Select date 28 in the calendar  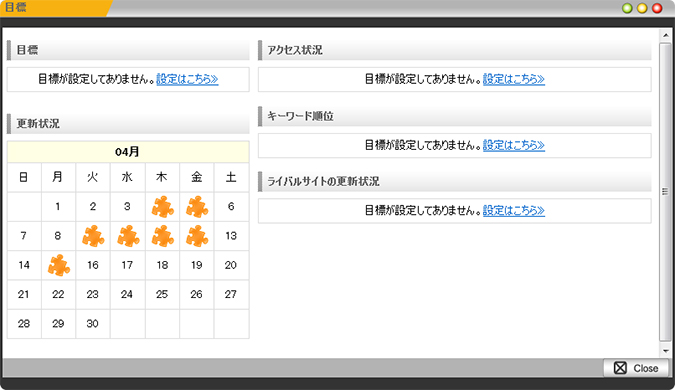click(24, 324)
